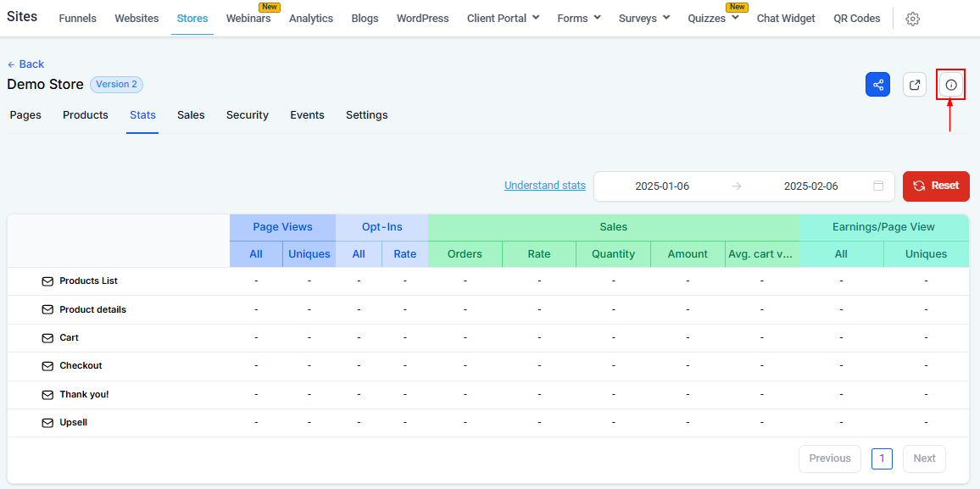Click envelope icon beside Checkout
Viewport: 980px width, 489px height.
point(47,366)
